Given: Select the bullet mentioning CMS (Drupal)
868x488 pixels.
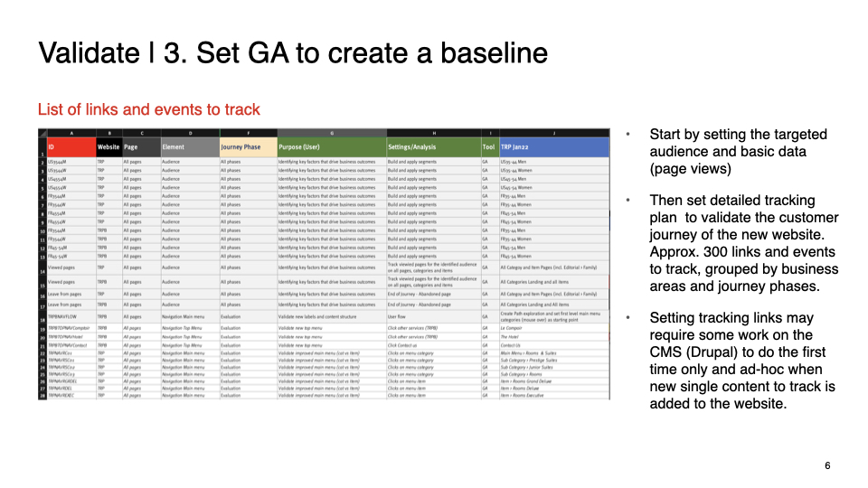Looking at the screenshot, I should [x=743, y=361].
